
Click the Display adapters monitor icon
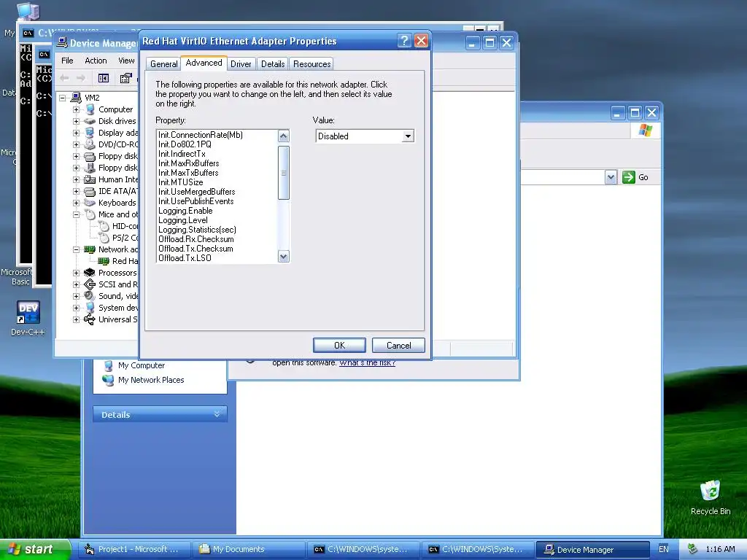tap(90, 133)
